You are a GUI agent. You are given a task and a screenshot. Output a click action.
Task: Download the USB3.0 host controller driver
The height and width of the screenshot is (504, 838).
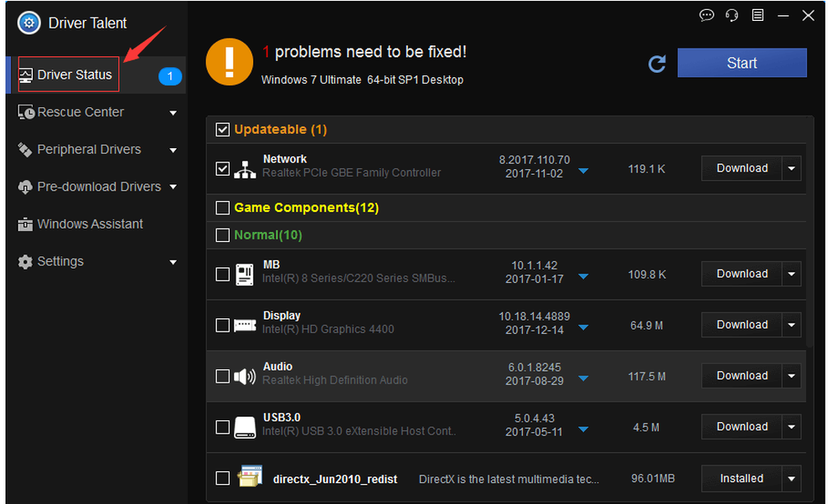point(742,427)
